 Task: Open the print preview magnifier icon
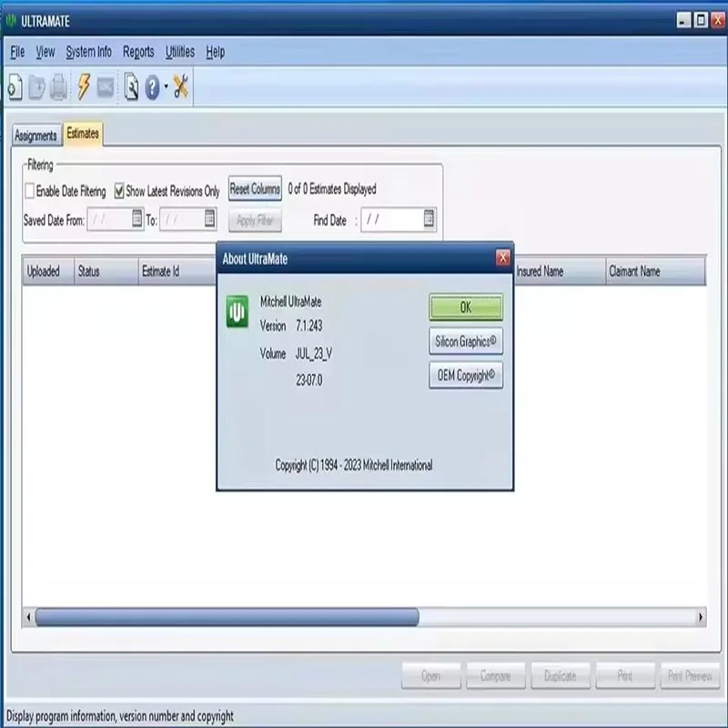[131, 86]
